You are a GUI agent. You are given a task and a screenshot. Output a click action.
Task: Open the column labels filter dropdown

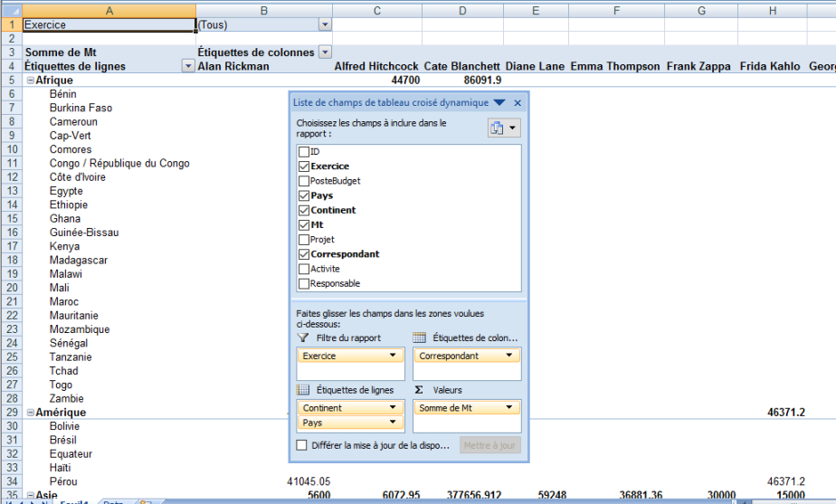(325, 52)
